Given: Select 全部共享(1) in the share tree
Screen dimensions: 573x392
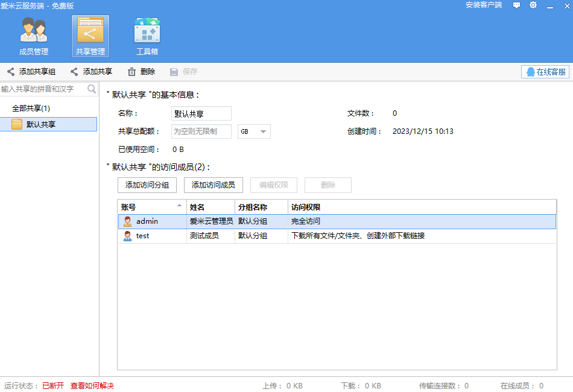Looking at the screenshot, I should click(31, 109).
